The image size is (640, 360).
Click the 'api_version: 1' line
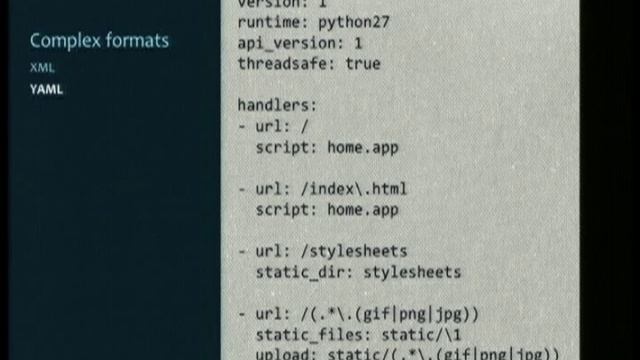(x=300, y=43)
